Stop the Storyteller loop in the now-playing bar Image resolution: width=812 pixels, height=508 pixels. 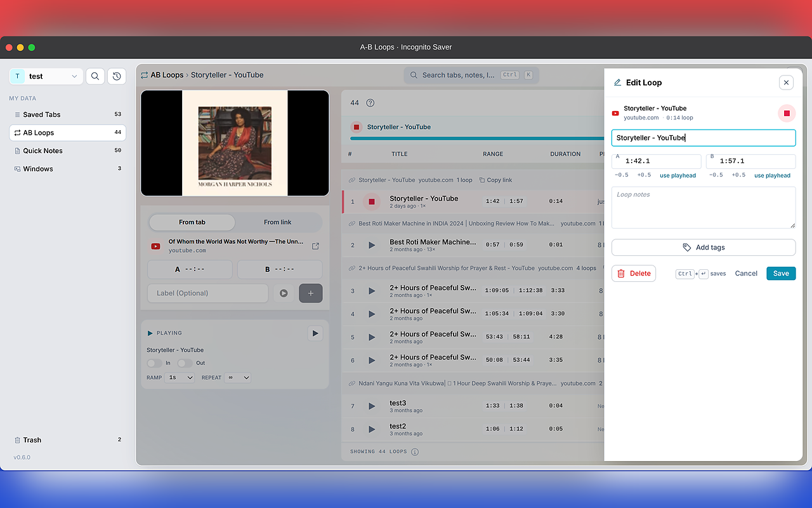(357, 127)
